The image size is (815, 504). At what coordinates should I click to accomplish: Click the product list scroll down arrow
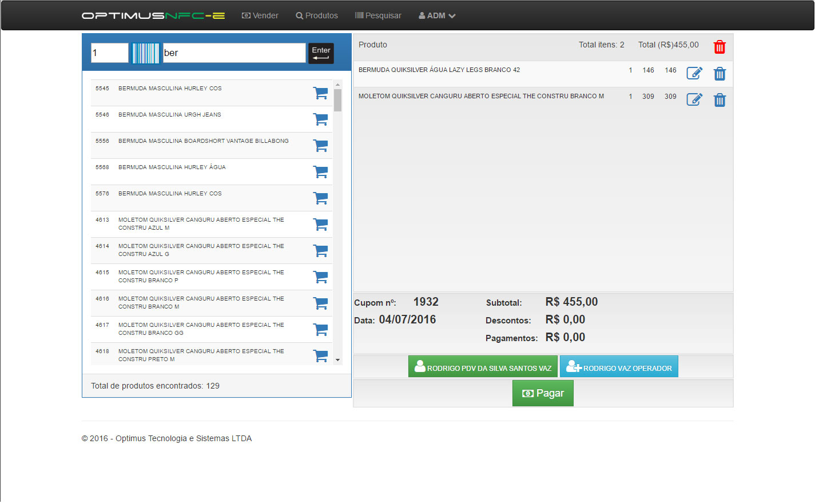click(x=338, y=361)
